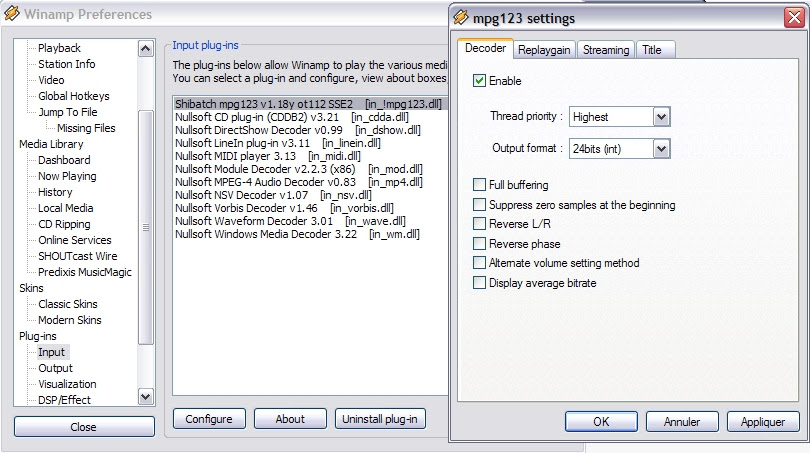Viewport: 810px width, 453px height.
Task: Select Media Library category
Action: tap(51, 144)
